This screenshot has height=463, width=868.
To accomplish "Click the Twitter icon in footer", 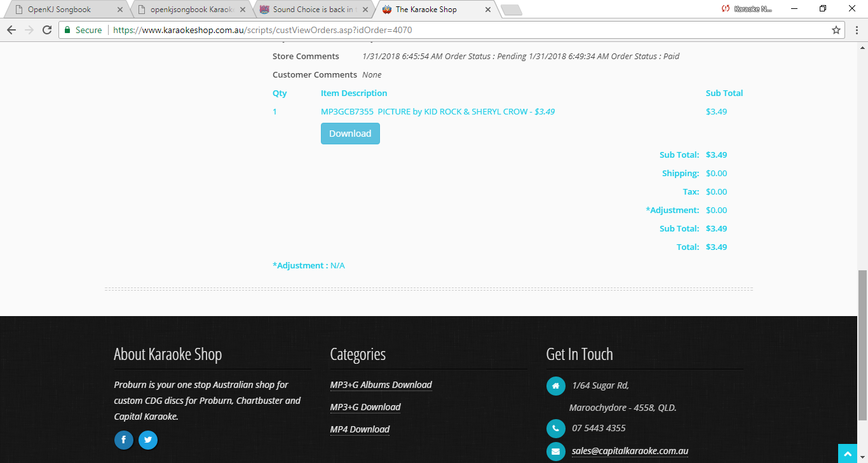I will 148,440.
